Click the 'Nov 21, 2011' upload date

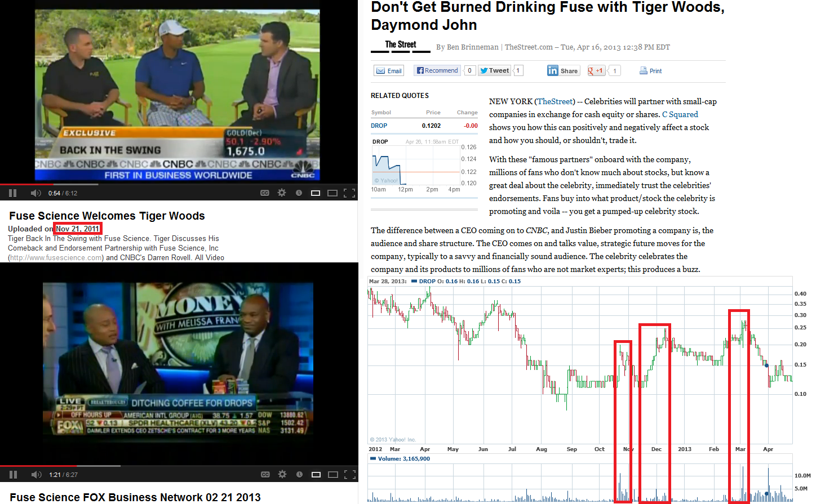tap(78, 229)
